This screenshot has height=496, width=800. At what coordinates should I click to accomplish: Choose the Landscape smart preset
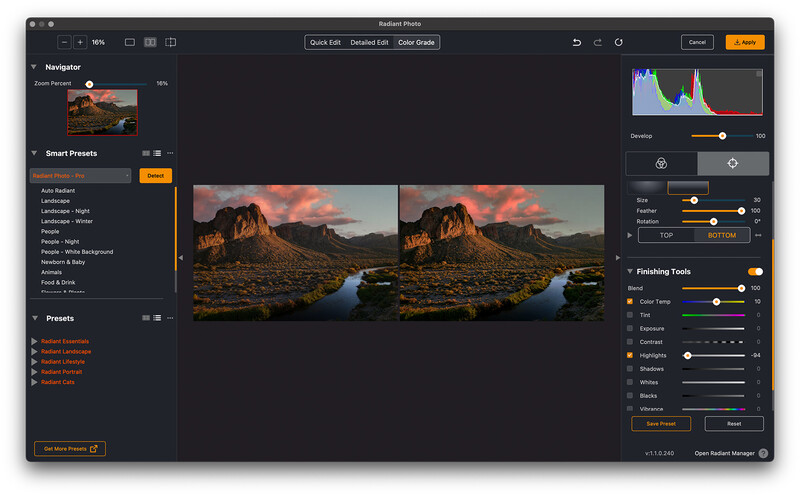tap(55, 201)
